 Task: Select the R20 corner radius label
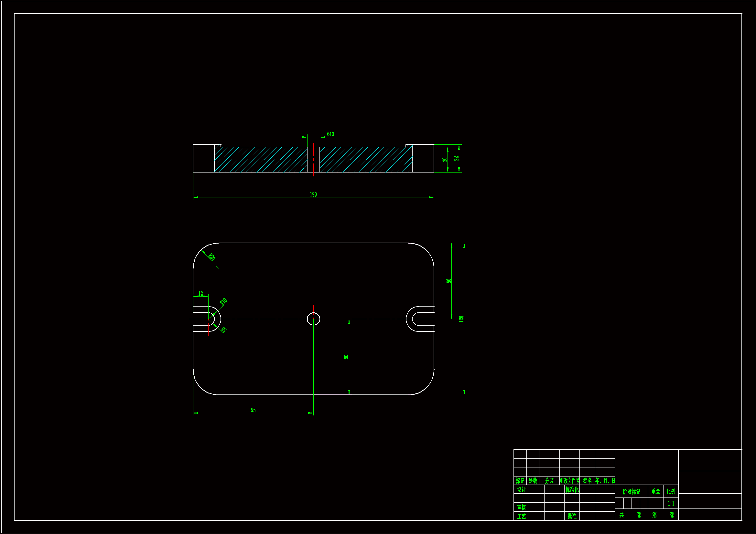tap(212, 257)
